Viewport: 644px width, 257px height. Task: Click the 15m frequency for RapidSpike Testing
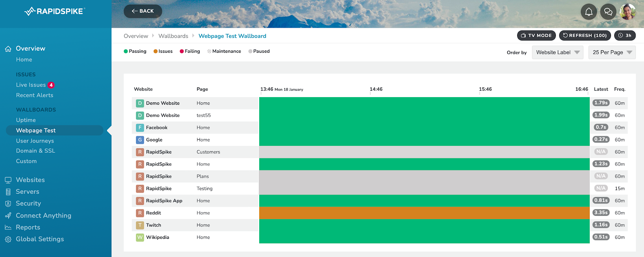tap(620, 189)
